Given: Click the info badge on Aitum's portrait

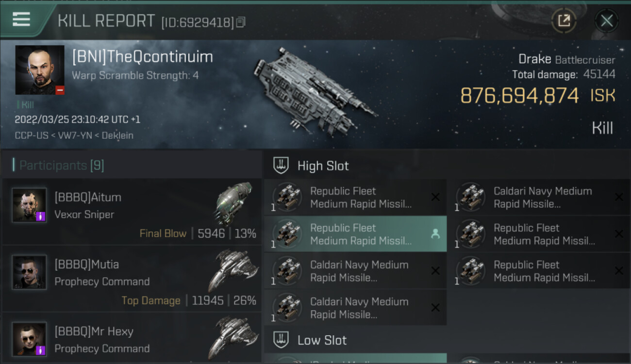Looking at the screenshot, I should [41, 216].
